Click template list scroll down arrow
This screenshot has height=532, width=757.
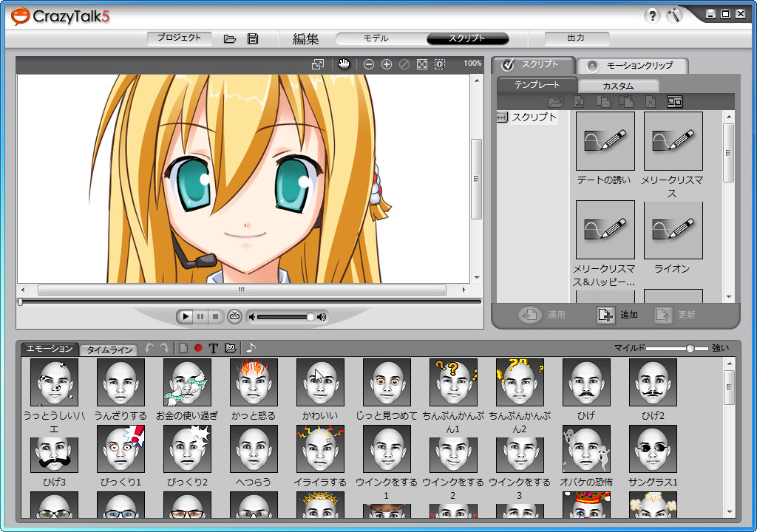(729, 297)
